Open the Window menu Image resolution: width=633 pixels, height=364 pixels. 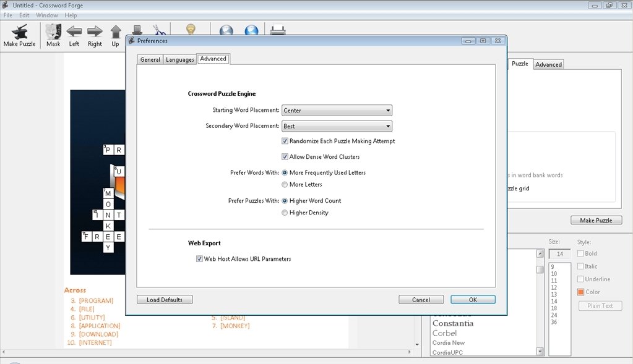(x=47, y=15)
